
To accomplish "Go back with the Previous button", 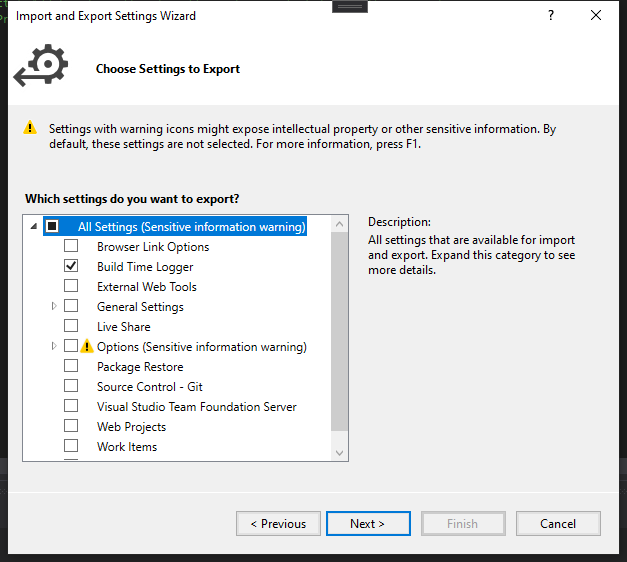I will pos(278,524).
